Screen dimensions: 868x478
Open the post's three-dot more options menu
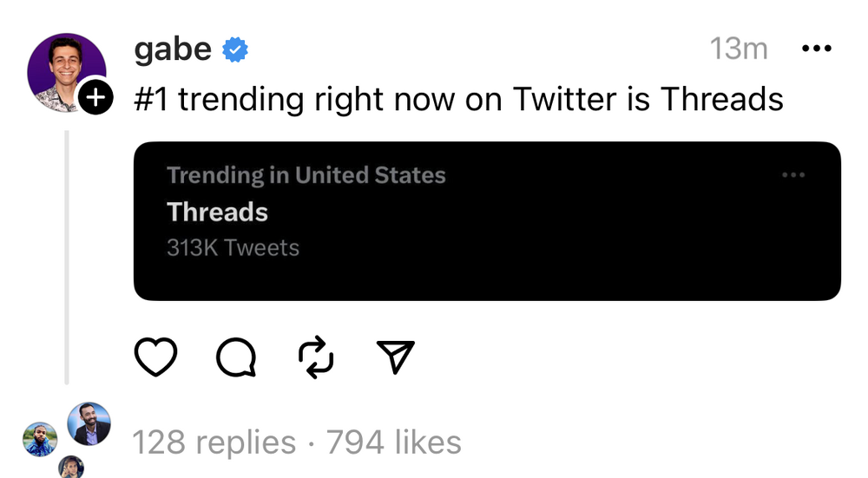pyautogui.click(x=816, y=49)
